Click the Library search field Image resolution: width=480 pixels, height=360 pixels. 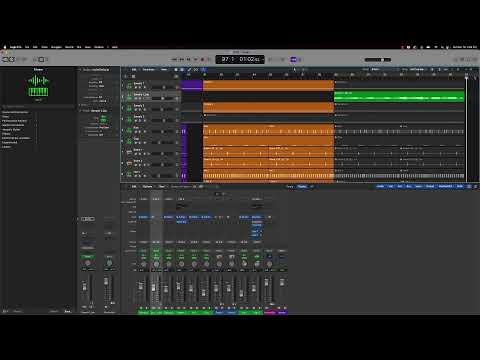pos(37,107)
